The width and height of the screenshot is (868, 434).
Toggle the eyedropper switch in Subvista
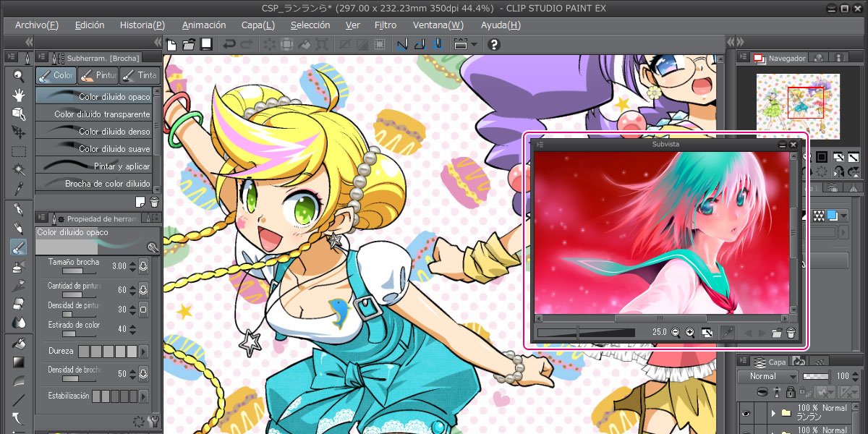729,333
